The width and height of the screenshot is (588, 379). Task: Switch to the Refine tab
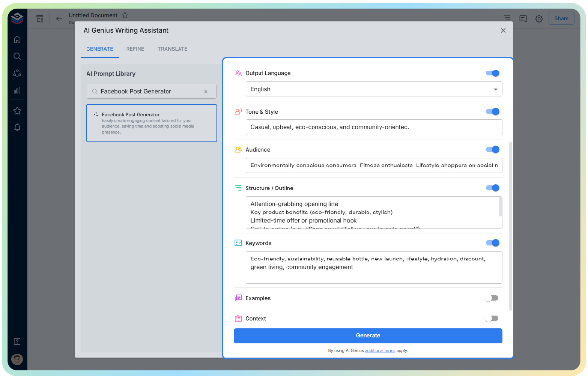point(135,49)
